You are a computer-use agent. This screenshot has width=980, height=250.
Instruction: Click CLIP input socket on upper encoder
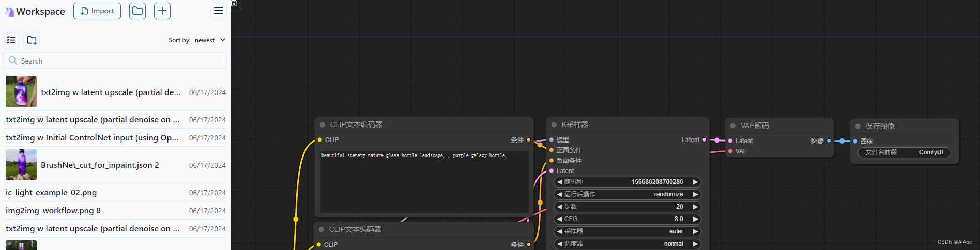pyautogui.click(x=320, y=140)
